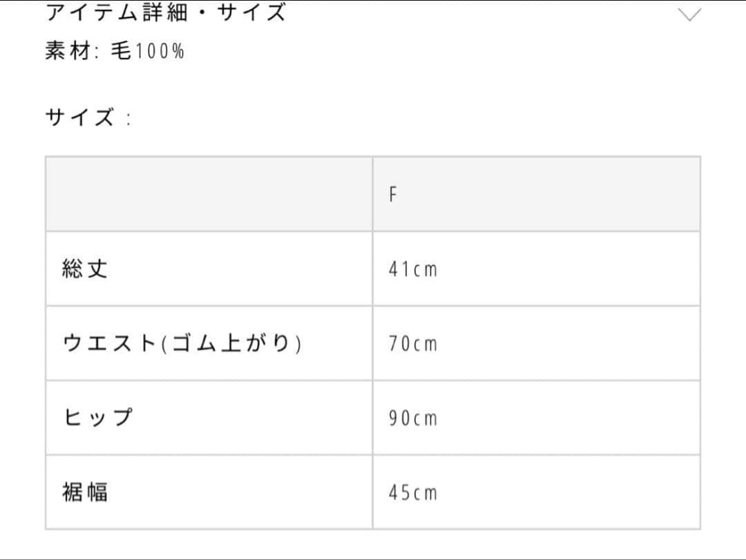Select the 裾幅 hem width label

85,492
